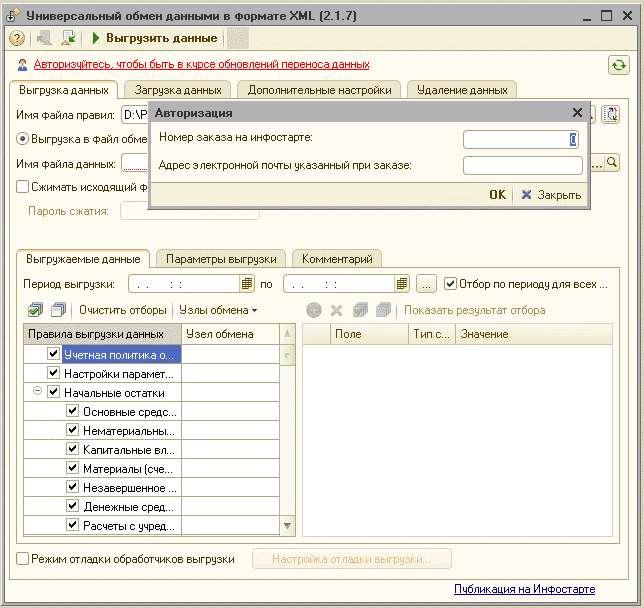644x608 pixels.
Task: Open the Комментарий tab
Action: pos(337,259)
